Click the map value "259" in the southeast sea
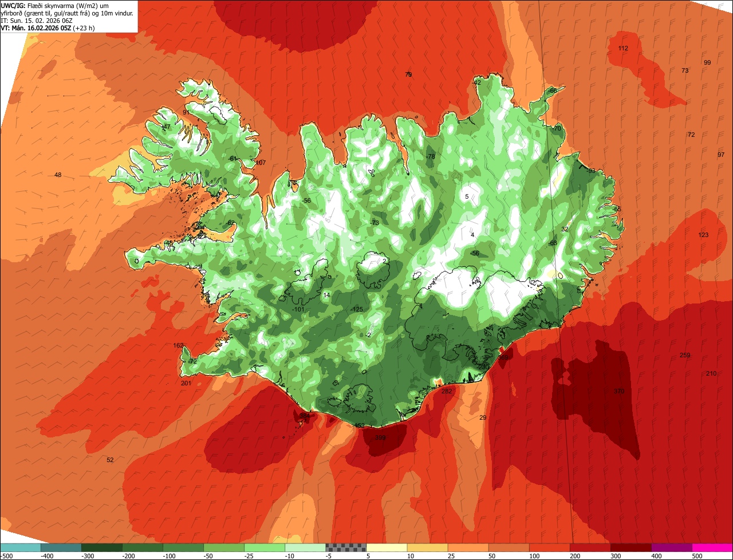Screen dimensions: 733x560 pos(685,355)
